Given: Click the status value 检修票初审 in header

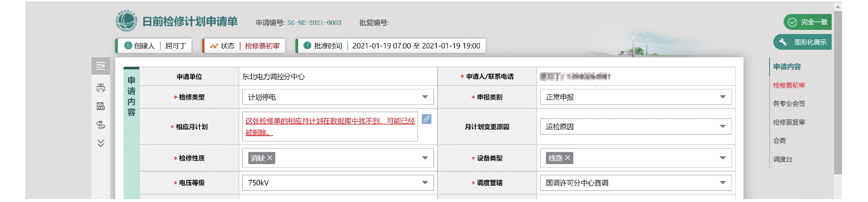Looking at the screenshot, I should [262, 46].
